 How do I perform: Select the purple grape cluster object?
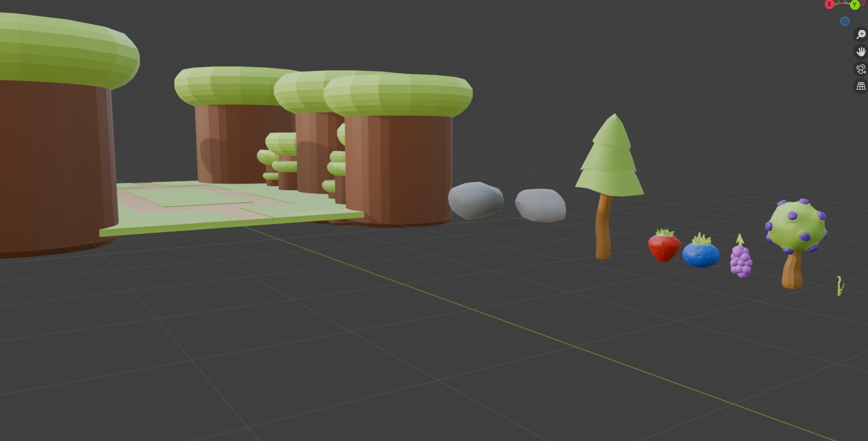tap(741, 258)
